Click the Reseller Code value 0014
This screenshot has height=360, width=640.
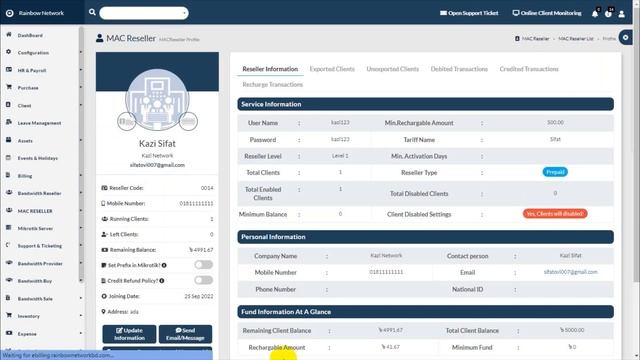207,188
